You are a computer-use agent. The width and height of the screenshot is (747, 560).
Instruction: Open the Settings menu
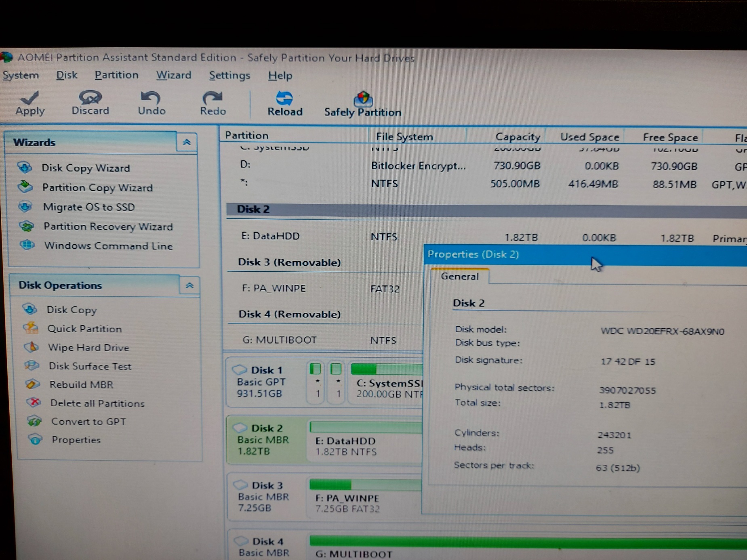click(x=229, y=76)
